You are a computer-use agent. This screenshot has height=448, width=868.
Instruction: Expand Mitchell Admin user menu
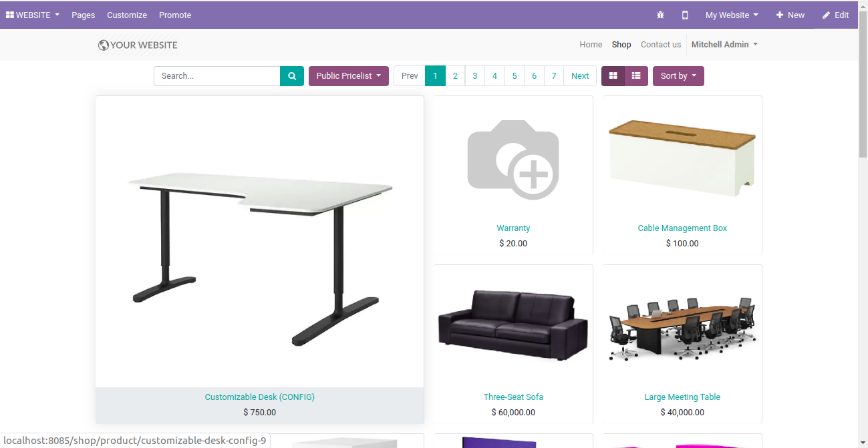click(724, 45)
